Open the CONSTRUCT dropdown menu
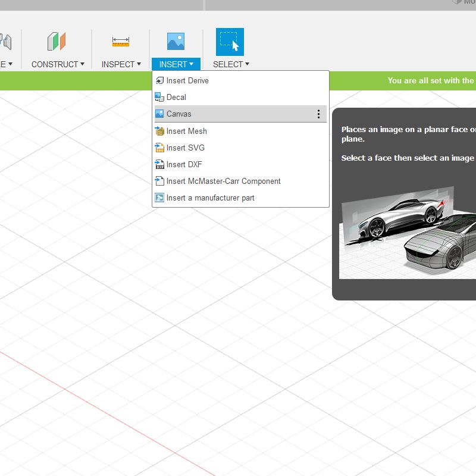Screen dimensions: 476x476 (x=58, y=64)
